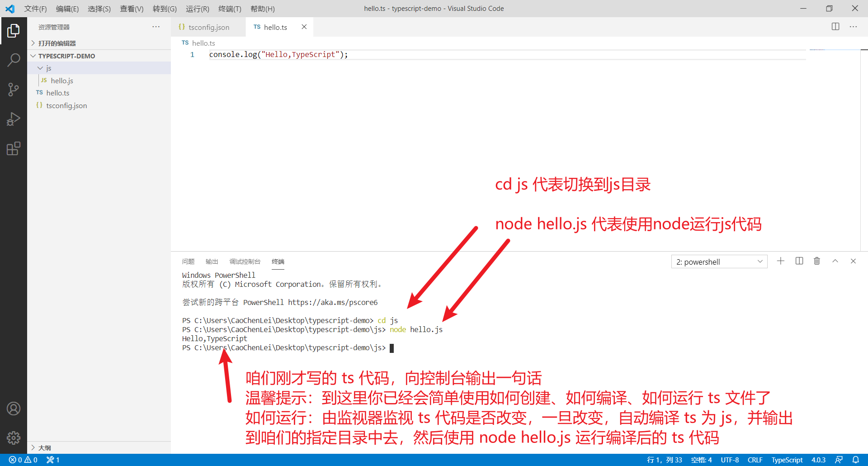This screenshot has width=868, height=466.
Task: Click the tools indicator showing 1 in status bar
Action: (x=53, y=460)
